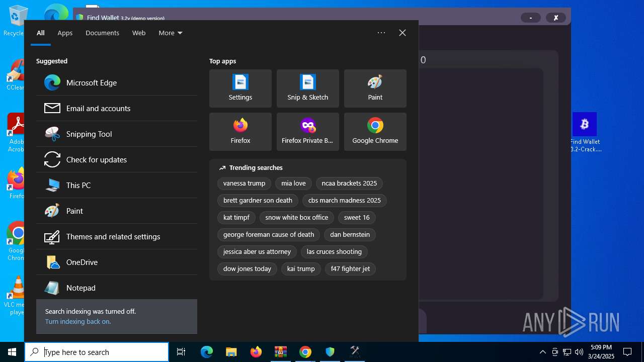Search trending f47 fighter jet
The image size is (644, 362).
[x=350, y=268]
